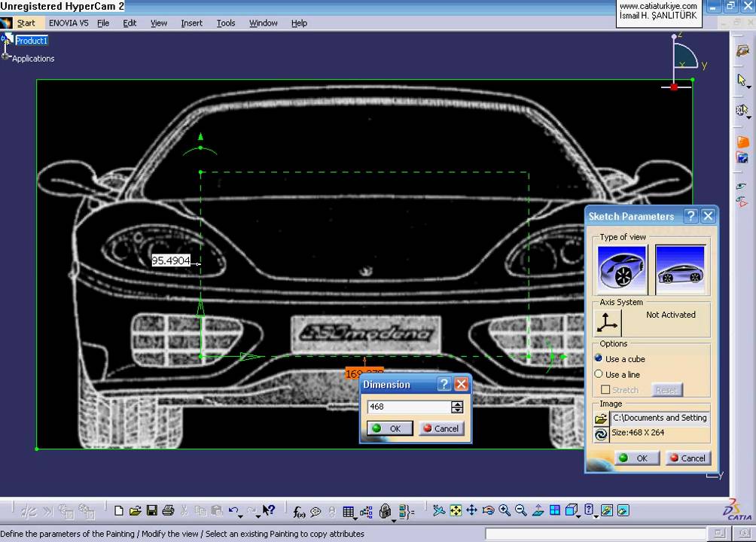Open the Tools menu
The width and height of the screenshot is (756, 542).
click(226, 23)
